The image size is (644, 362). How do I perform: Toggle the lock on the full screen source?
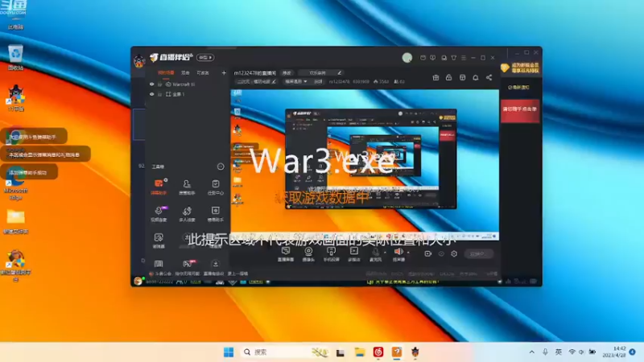[159, 94]
